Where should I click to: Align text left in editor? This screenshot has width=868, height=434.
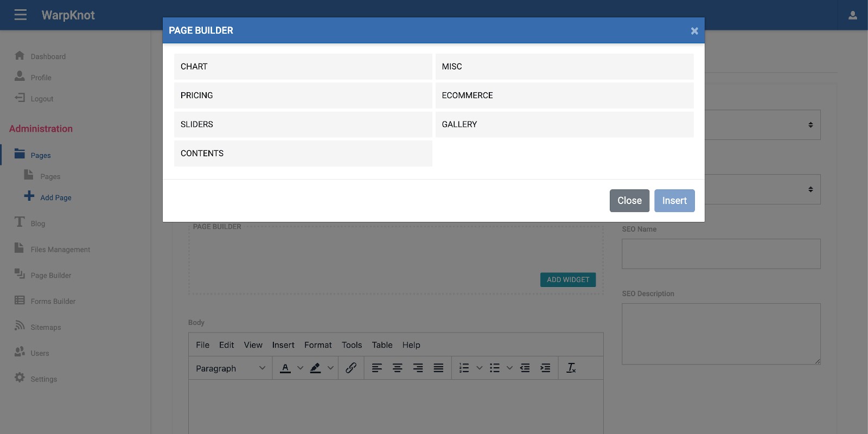[x=377, y=368]
